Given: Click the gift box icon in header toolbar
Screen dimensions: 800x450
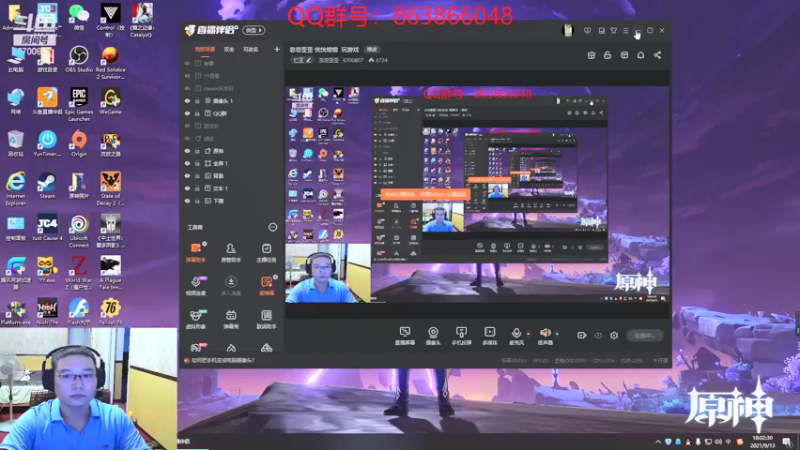Looking at the screenshot, I should [591, 55].
